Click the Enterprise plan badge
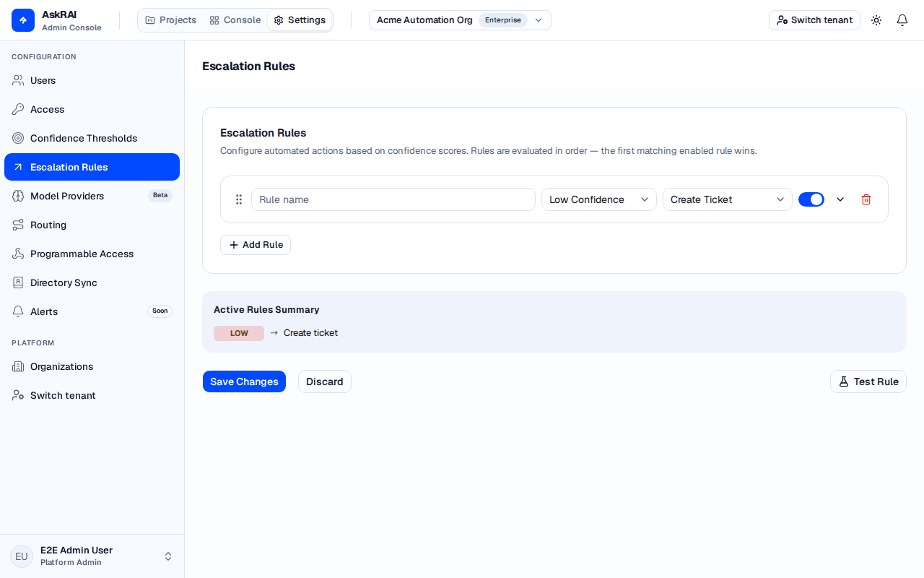The width and height of the screenshot is (924, 578). (x=503, y=20)
